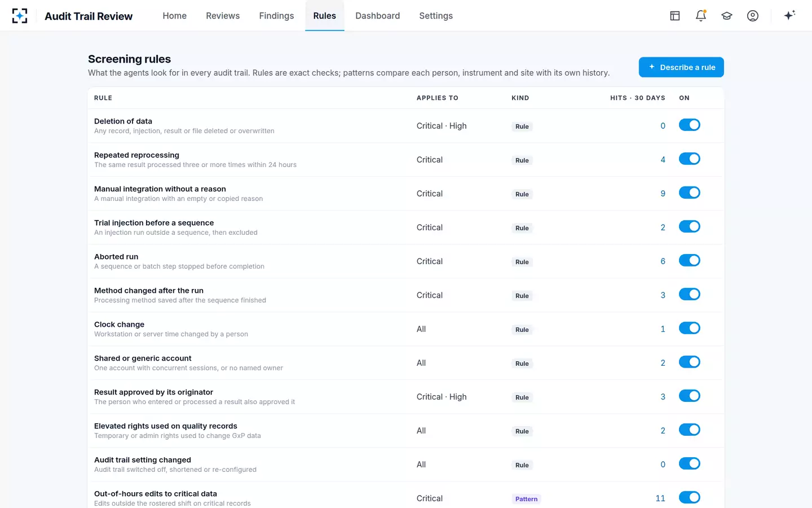This screenshot has width=812, height=508.
Task: Switch to the Findings tab
Action: click(276, 16)
